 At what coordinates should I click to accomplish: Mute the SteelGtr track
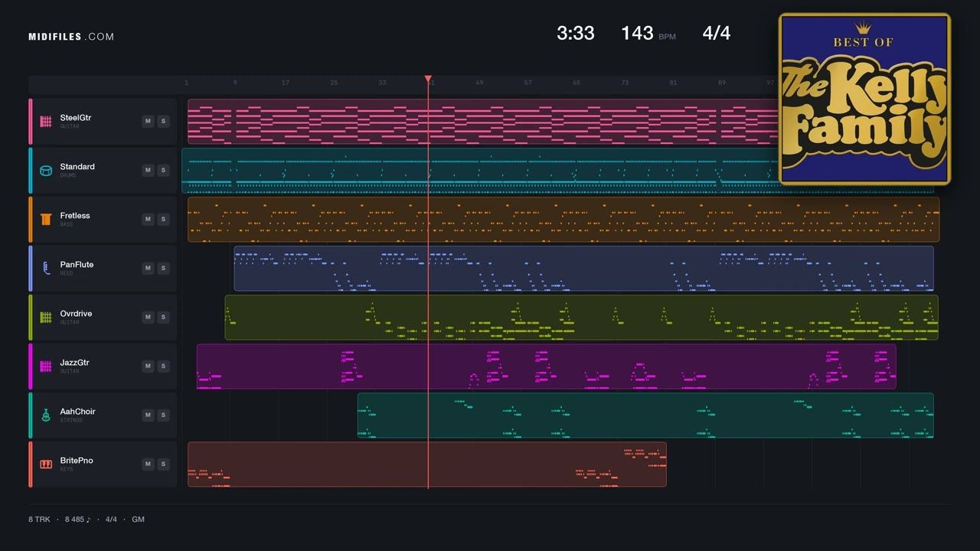(148, 121)
